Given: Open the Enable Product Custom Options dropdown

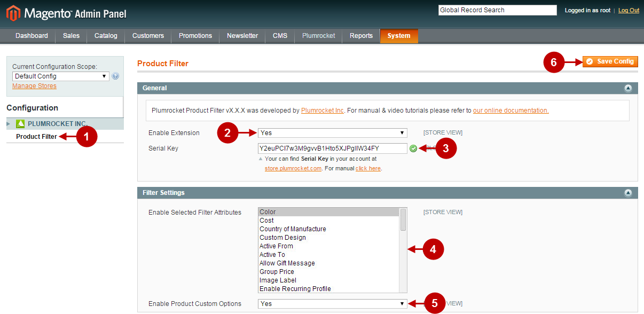Looking at the screenshot, I should coord(333,304).
